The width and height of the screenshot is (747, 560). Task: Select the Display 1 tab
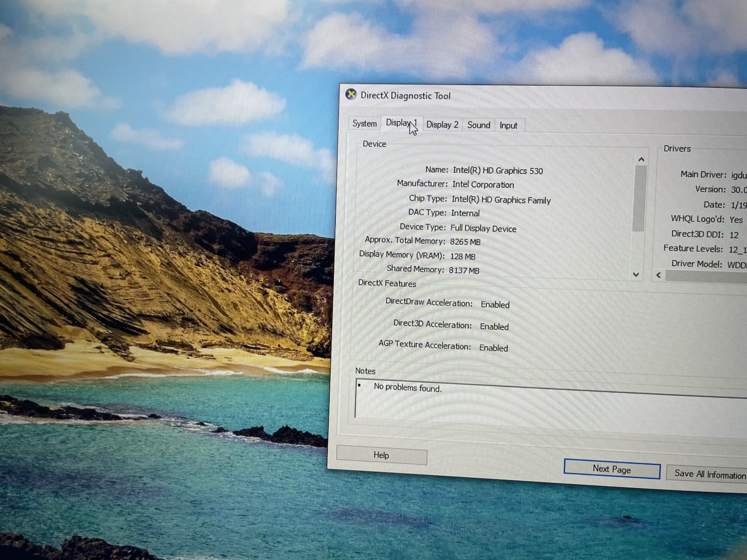(x=402, y=123)
